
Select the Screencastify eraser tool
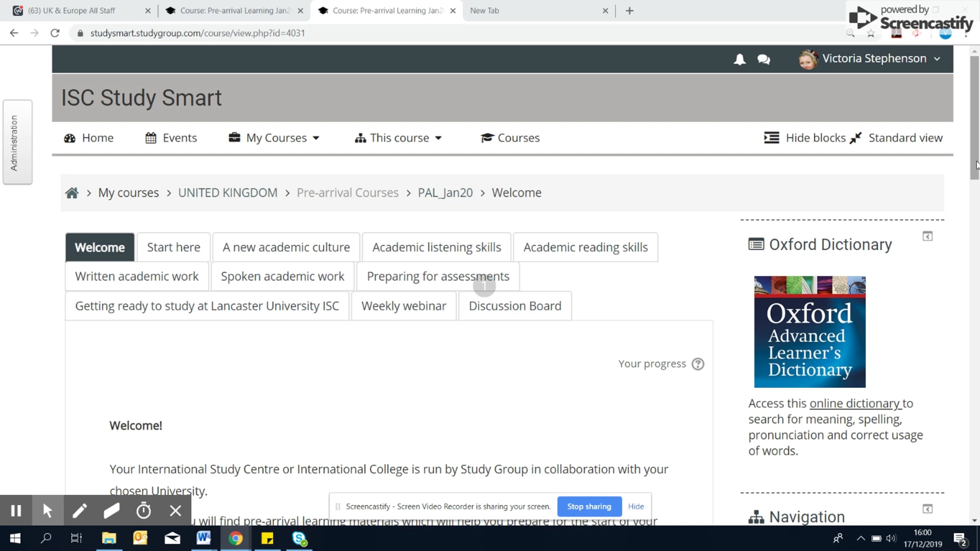pos(111,511)
